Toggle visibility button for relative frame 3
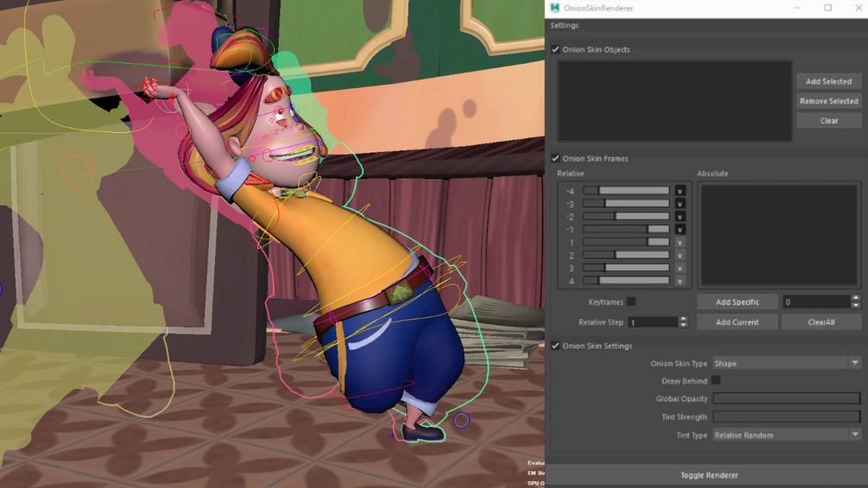The image size is (868, 488). pos(680,268)
